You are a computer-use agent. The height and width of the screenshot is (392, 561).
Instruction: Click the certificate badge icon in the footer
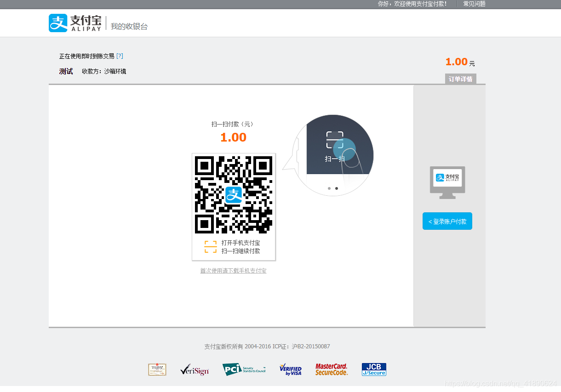coord(157,369)
